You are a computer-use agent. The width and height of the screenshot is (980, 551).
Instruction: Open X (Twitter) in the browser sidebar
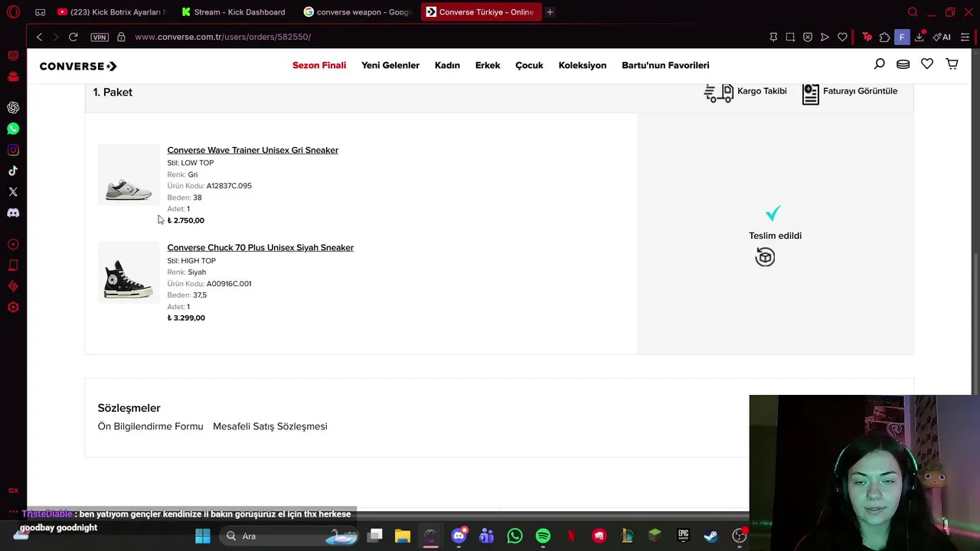tap(13, 192)
